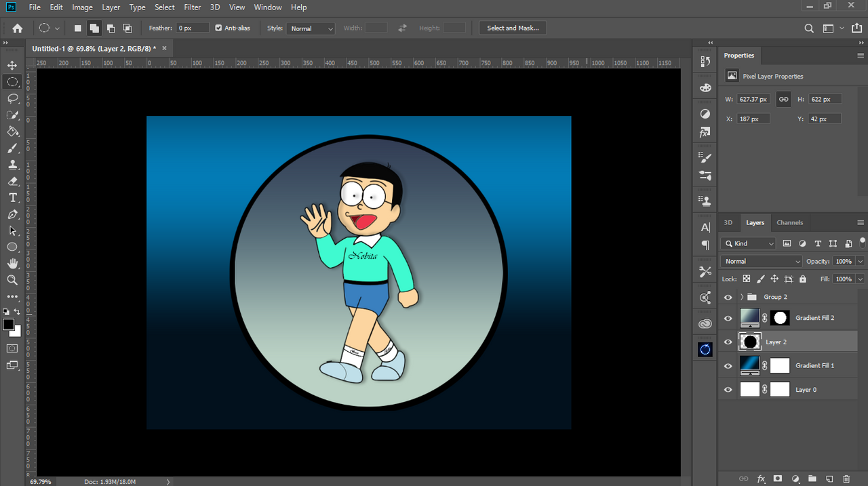The width and height of the screenshot is (868, 486).
Task: Open the Edit Toolbar ellipsis menu
Action: pos(12,297)
